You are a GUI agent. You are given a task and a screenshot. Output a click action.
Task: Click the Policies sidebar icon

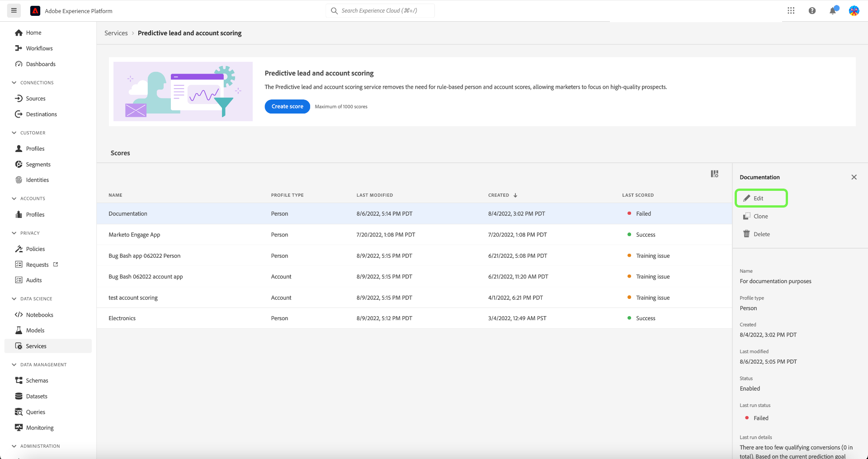pyautogui.click(x=19, y=249)
